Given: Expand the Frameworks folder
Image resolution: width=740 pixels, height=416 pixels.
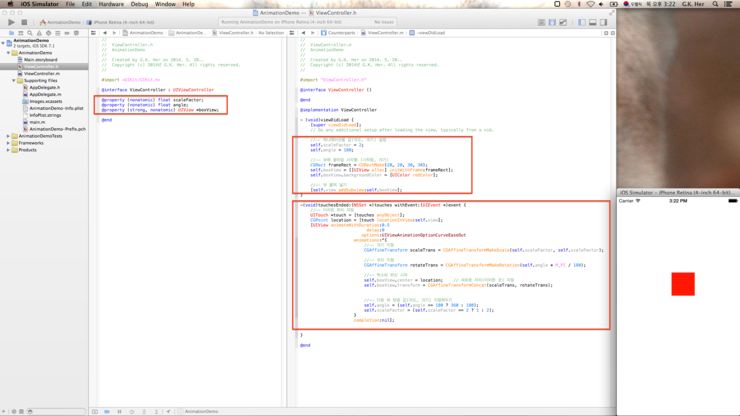Looking at the screenshot, I should [9, 143].
